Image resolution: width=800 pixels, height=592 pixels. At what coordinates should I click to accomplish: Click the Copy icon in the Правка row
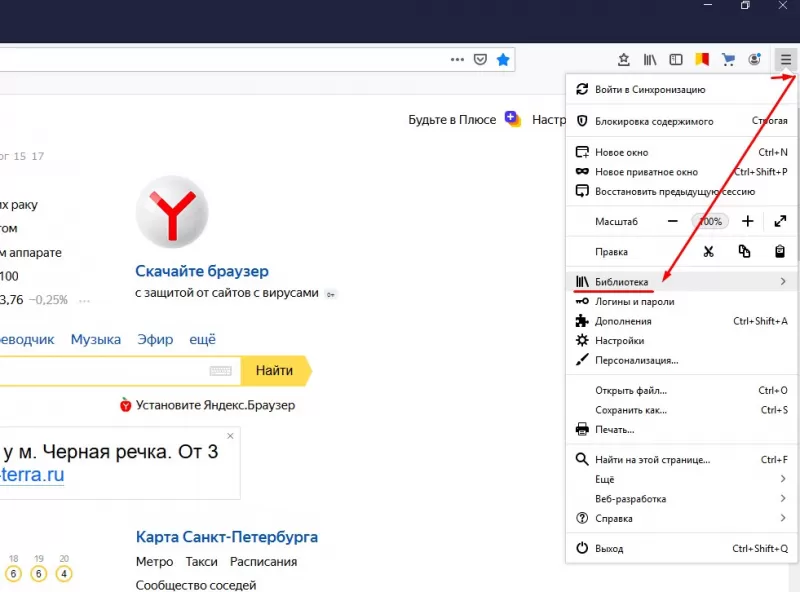(745, 251)
